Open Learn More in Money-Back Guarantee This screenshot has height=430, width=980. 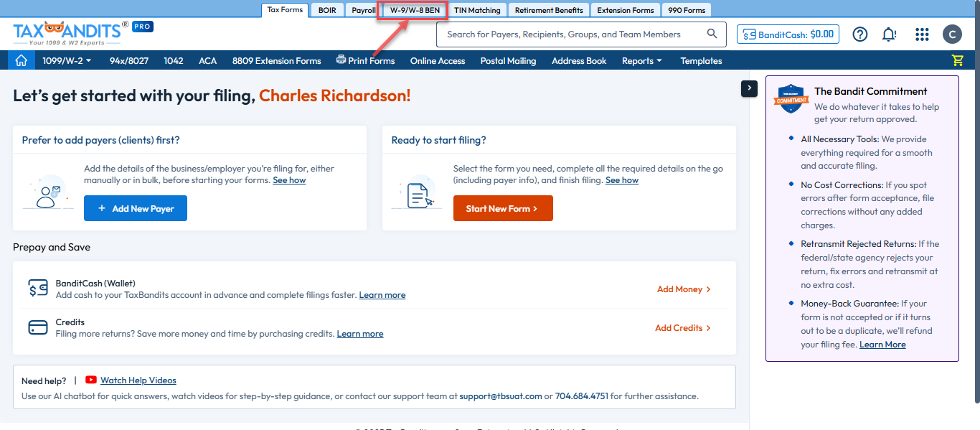pyautogui.click(x=882, y=345)
